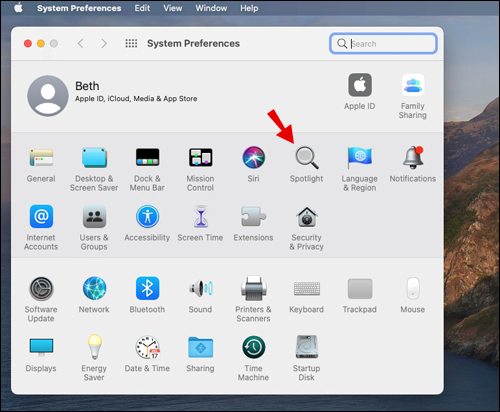Open Extensions preference pane
The width and height of the screenshot is (500, 412).
coord(253,216)
